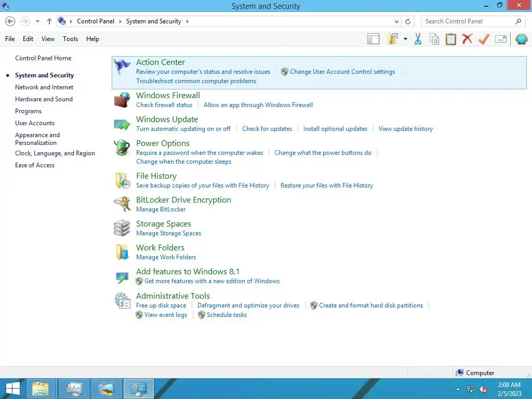This screenshot has width=532, height=399.
Task: Open the View menu
Action: [x=48, y=39]
